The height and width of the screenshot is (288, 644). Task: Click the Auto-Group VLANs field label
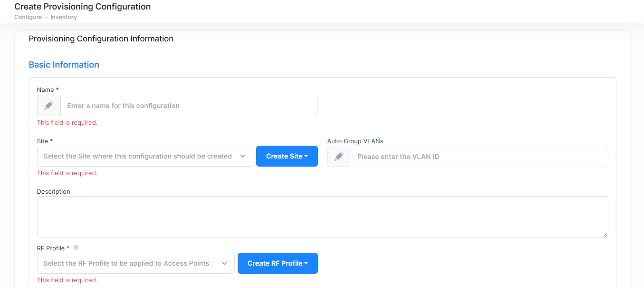pyautogui.click(x=355, y=141)
